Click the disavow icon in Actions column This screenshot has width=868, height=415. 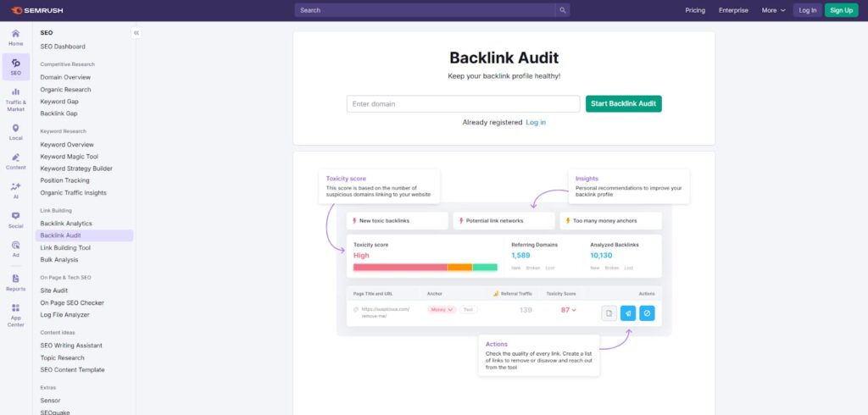coord(647,313)
